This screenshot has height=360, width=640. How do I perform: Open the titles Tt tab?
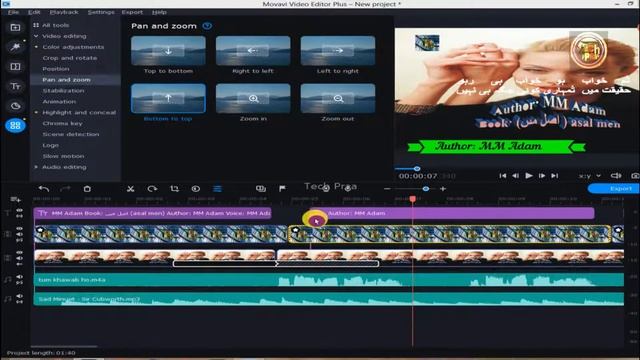(15, 86)
